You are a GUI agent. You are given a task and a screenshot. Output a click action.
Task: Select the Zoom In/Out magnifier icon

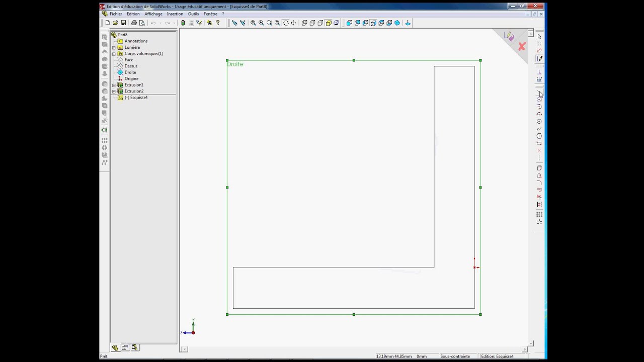(x=269, y=23)
